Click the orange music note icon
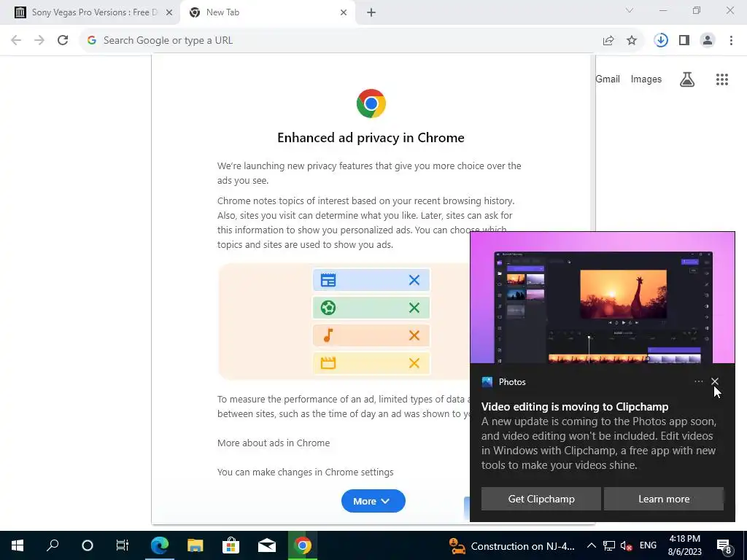 pos(328,335)
